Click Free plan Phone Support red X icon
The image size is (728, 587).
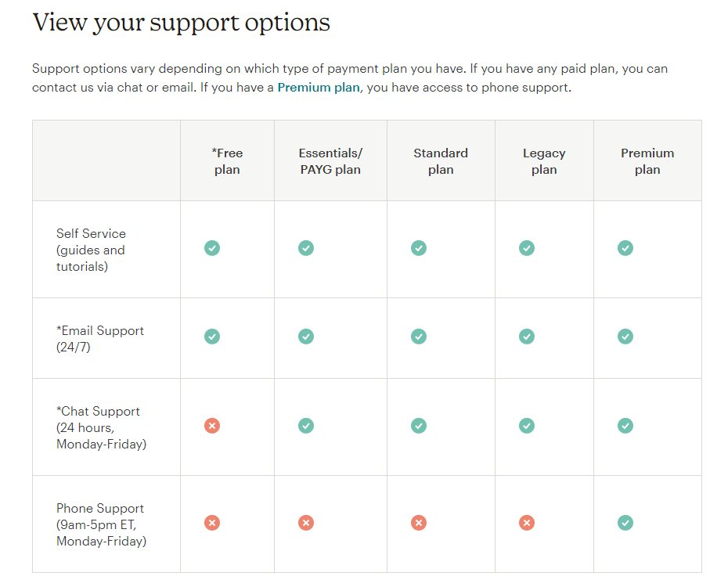[x=212, y=523]
